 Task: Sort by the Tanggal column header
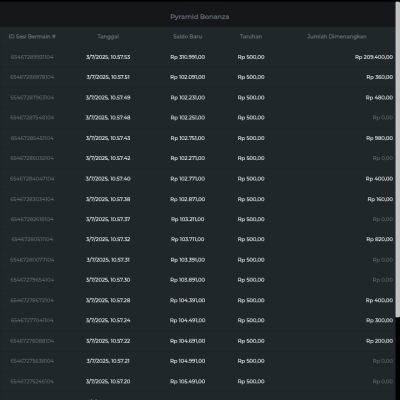pos(108,36)
